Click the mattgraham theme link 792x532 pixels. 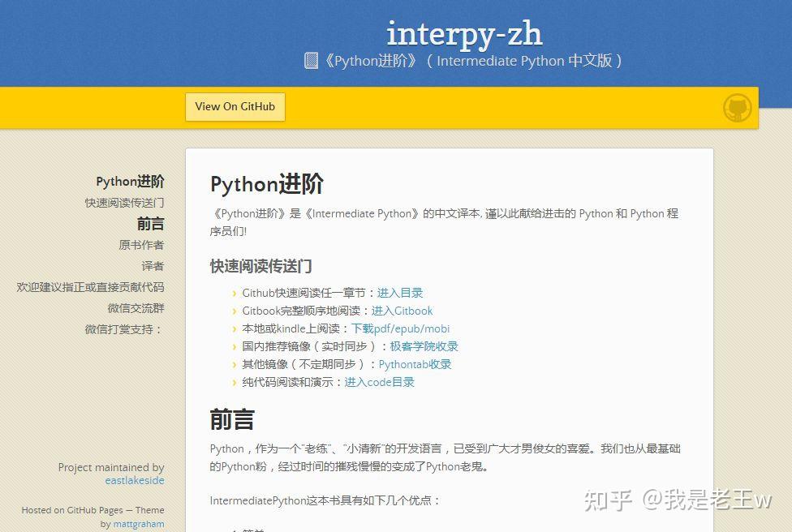pyautogui.click(x=138, y=523)
